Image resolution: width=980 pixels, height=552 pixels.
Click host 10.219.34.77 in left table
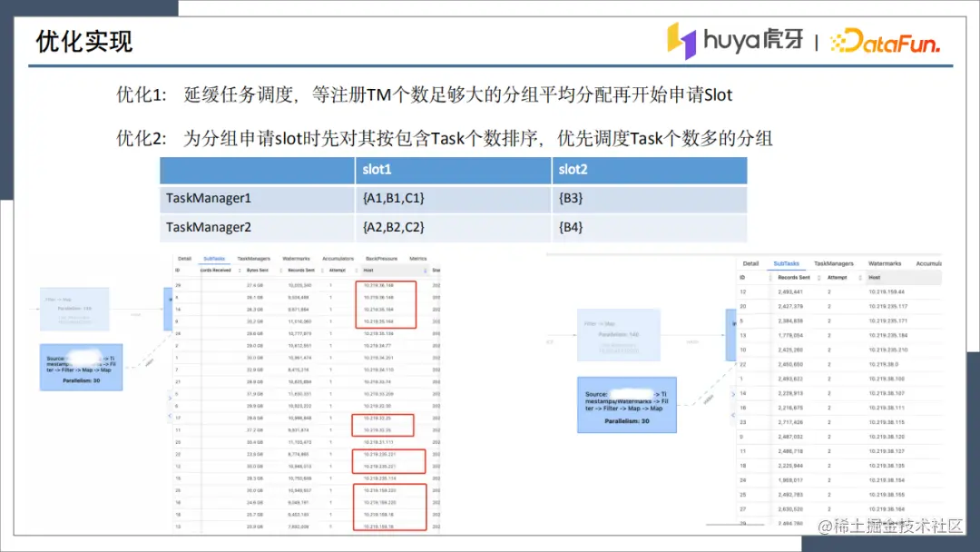[377, 346]
